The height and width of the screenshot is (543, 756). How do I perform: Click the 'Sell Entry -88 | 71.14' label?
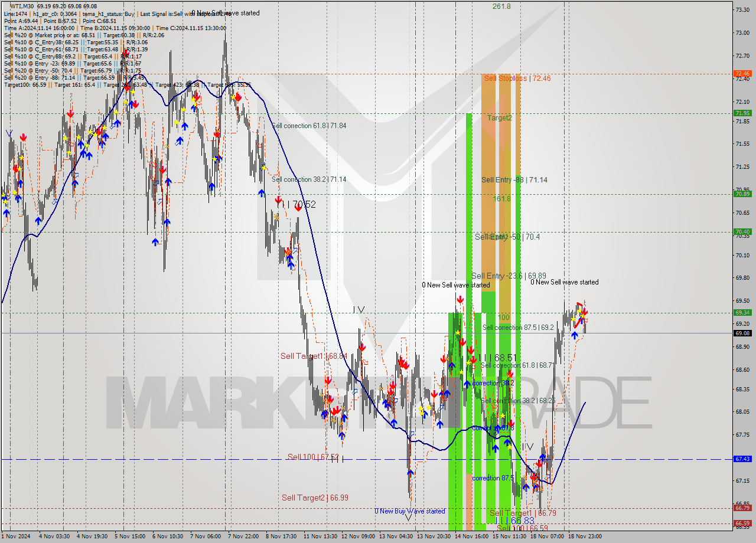(514, 179)
